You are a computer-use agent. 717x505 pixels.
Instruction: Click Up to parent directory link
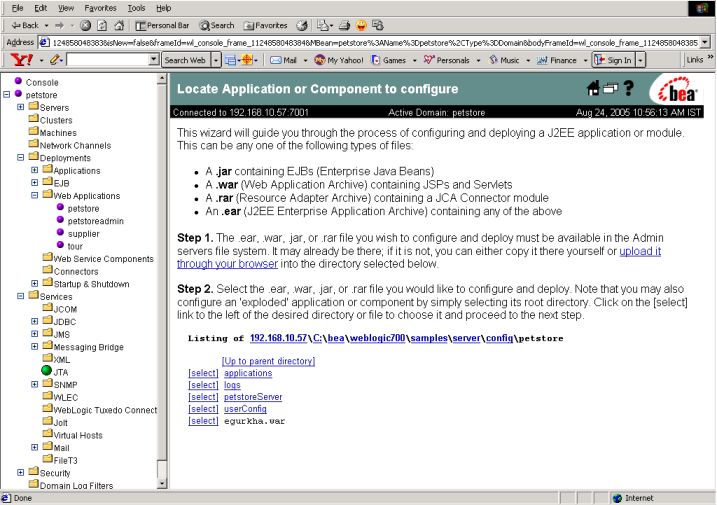tap(268, 361)
